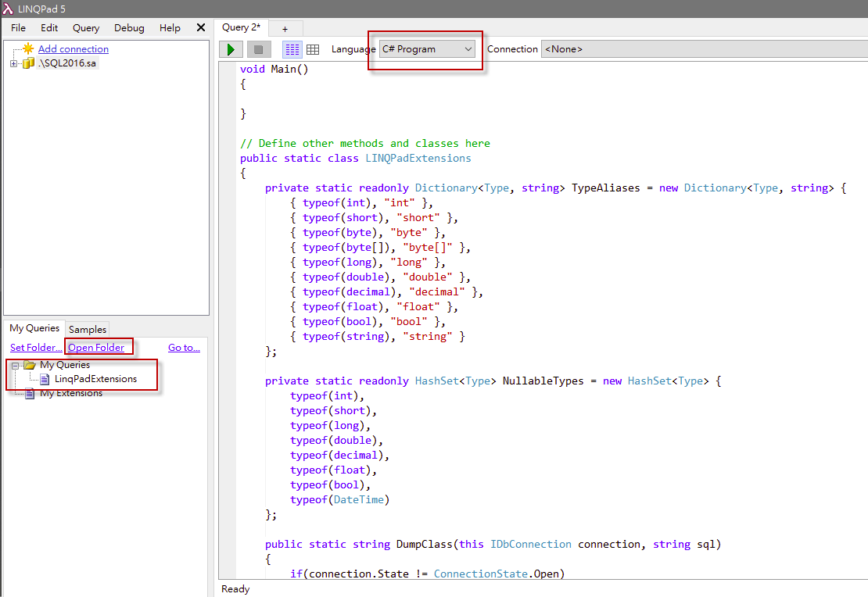Select the My Queries folder
The image size is (868, 597).
(65, 365)
